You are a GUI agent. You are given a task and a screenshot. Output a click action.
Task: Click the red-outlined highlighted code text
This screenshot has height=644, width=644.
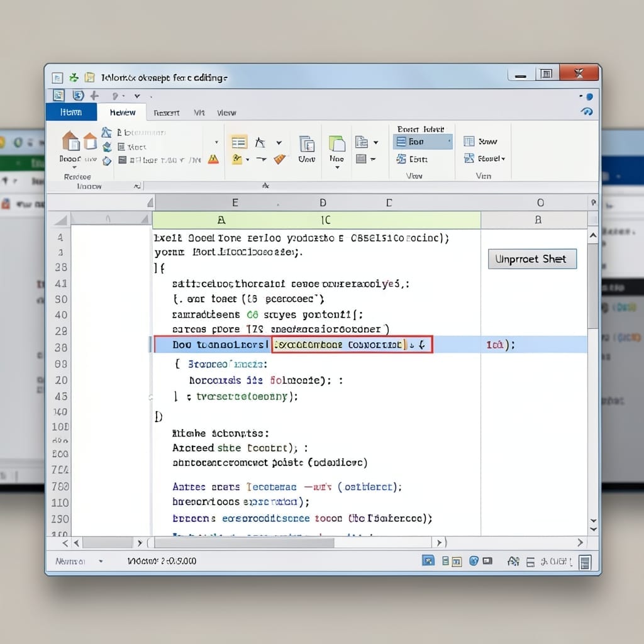351,345
